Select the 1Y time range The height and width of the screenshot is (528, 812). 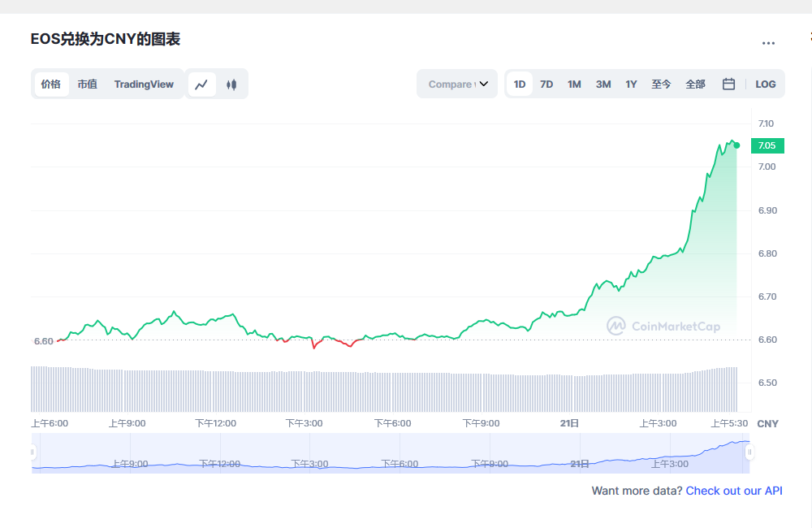point(631,84)
